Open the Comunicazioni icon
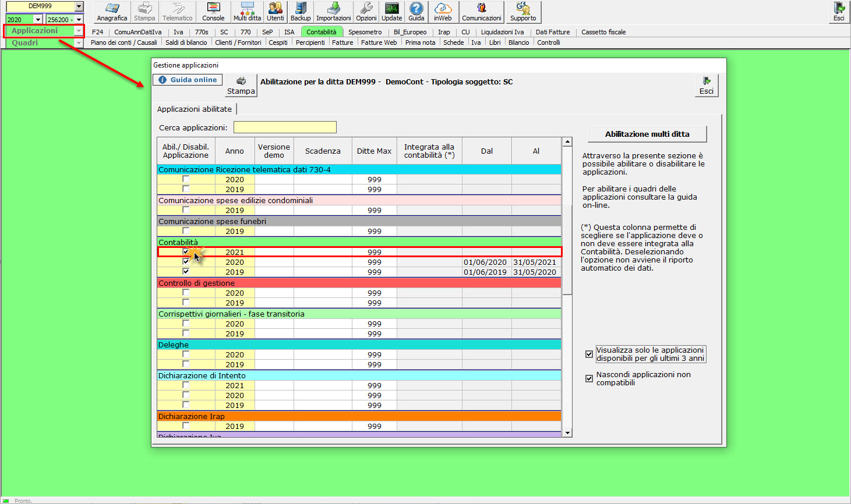The height and width of the screenshot is (504, 851). 482,12
